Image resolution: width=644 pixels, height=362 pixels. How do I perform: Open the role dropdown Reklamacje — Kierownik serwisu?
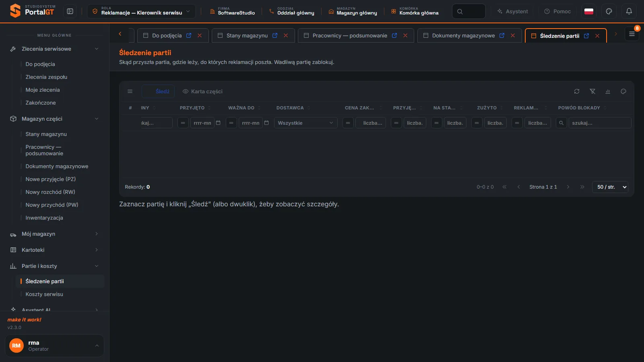(x=141, y=11)
